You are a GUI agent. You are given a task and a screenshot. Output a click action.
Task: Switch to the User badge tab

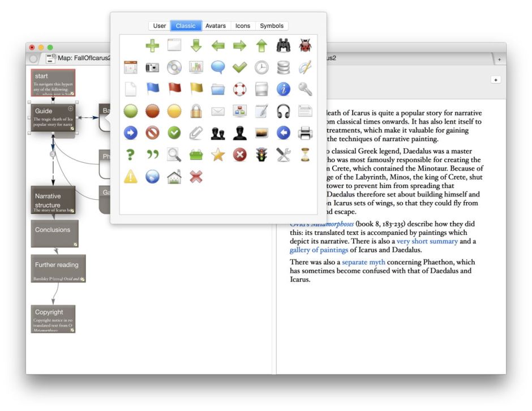[159, 25]
